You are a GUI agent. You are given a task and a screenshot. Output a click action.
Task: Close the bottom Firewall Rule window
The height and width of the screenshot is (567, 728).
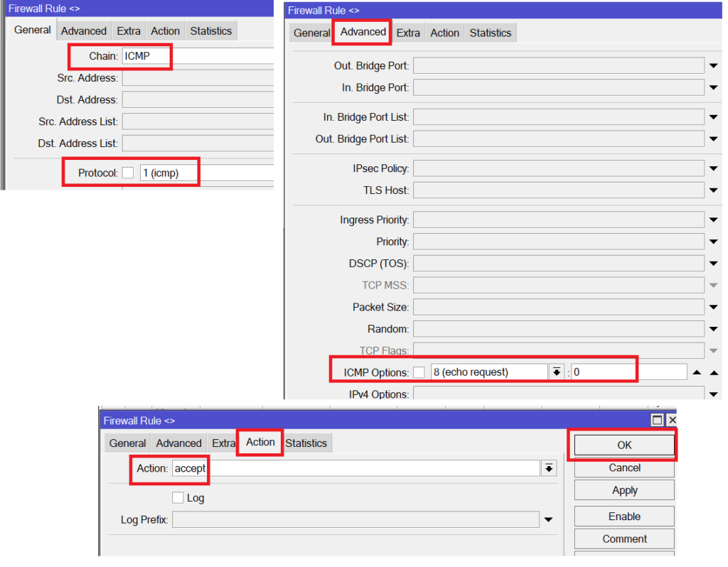pos(672,420)
